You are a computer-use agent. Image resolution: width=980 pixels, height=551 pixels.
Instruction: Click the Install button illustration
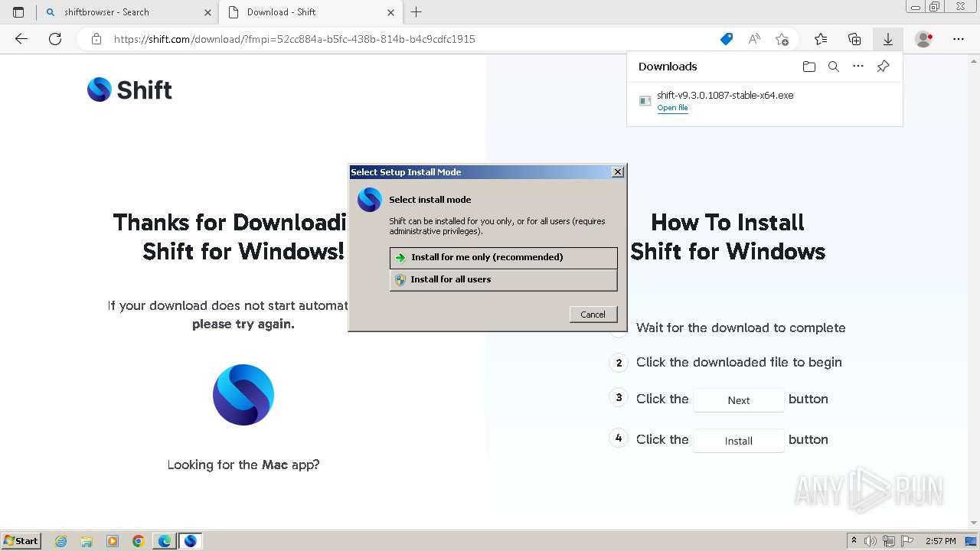(739, 441)
